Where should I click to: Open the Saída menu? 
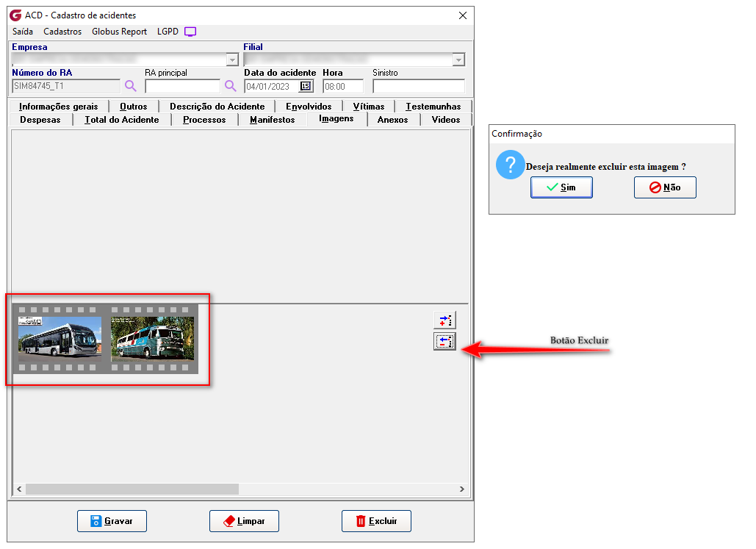23,32
